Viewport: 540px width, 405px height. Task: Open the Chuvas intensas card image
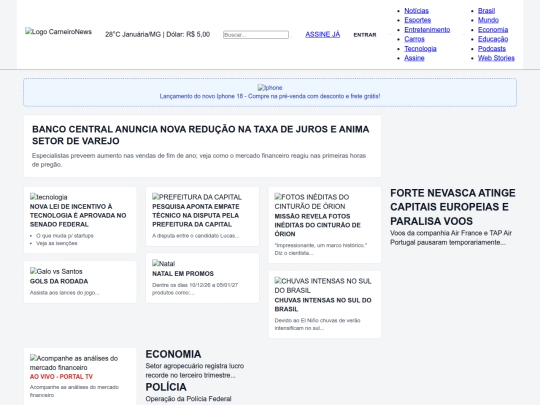(323, 285)
